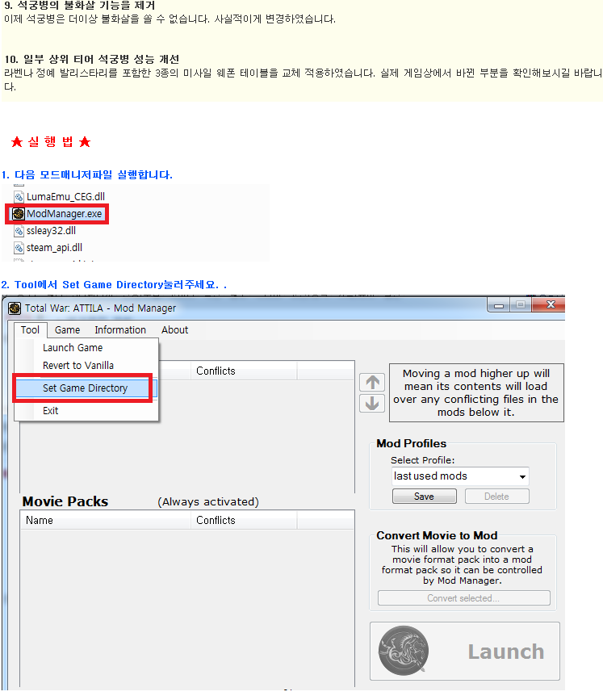The width and height of the screenshot is (603, 700).
Task: Click the Mod Manager title bar icon
Action: click(15, 308)
